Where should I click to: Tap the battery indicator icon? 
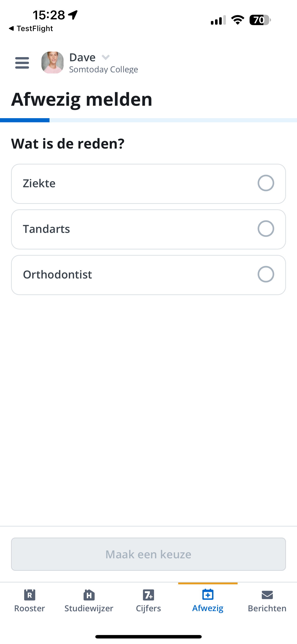point(260,20)
